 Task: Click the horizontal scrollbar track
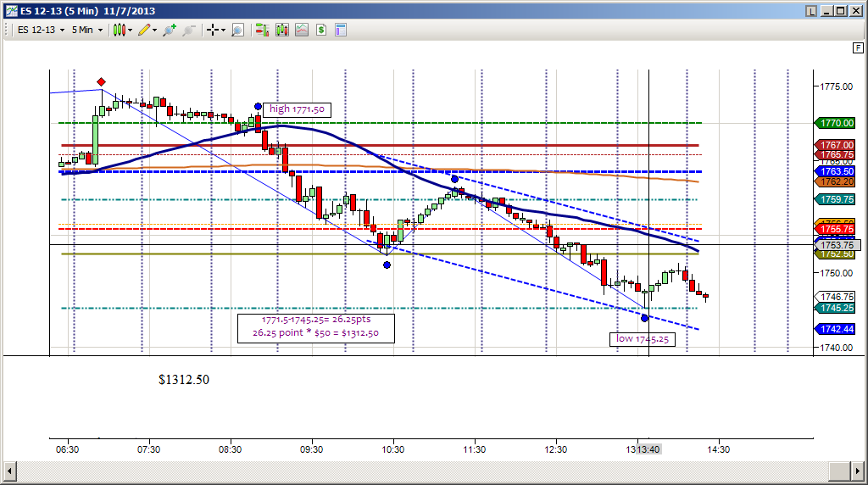[422, 471]
